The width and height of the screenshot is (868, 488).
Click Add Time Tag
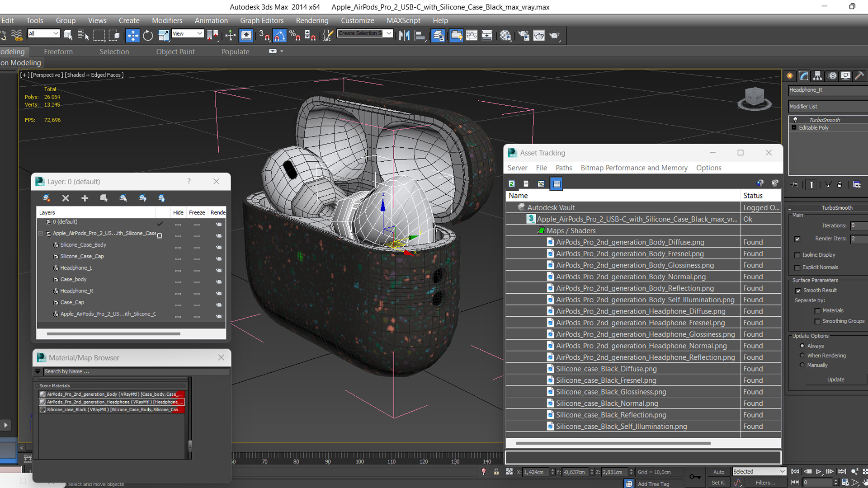(653, 484)
